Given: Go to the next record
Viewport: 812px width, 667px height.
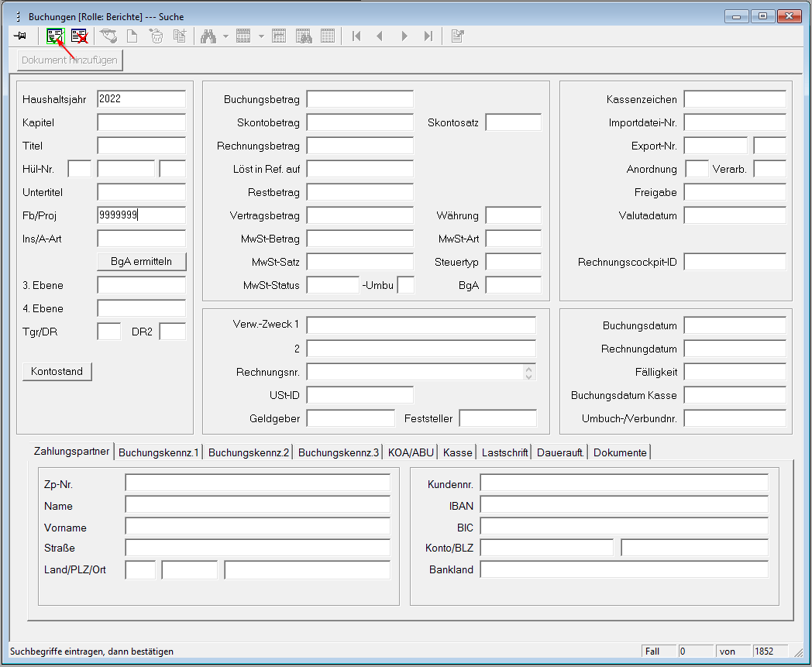Looking at the screenshot, I should 404,36.
